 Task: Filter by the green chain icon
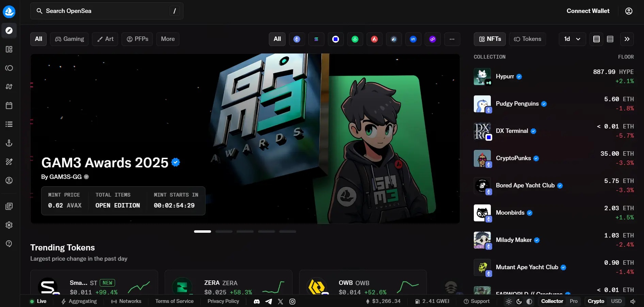(355, 39)
